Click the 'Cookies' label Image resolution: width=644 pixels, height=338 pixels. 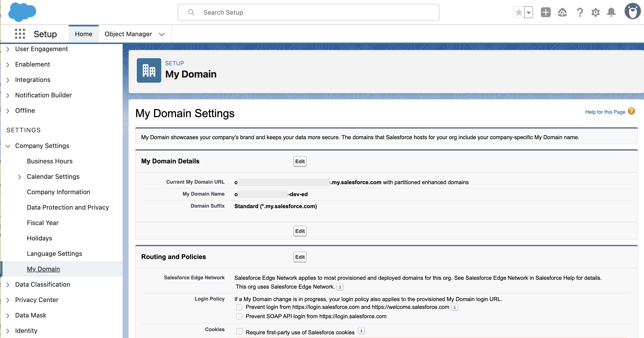tap(215, 329)
